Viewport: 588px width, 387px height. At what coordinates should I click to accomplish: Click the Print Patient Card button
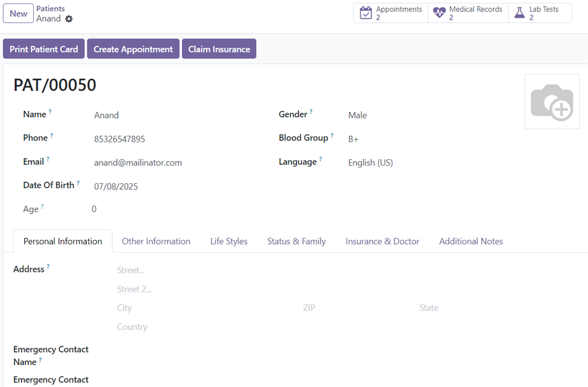click(43, 49)
